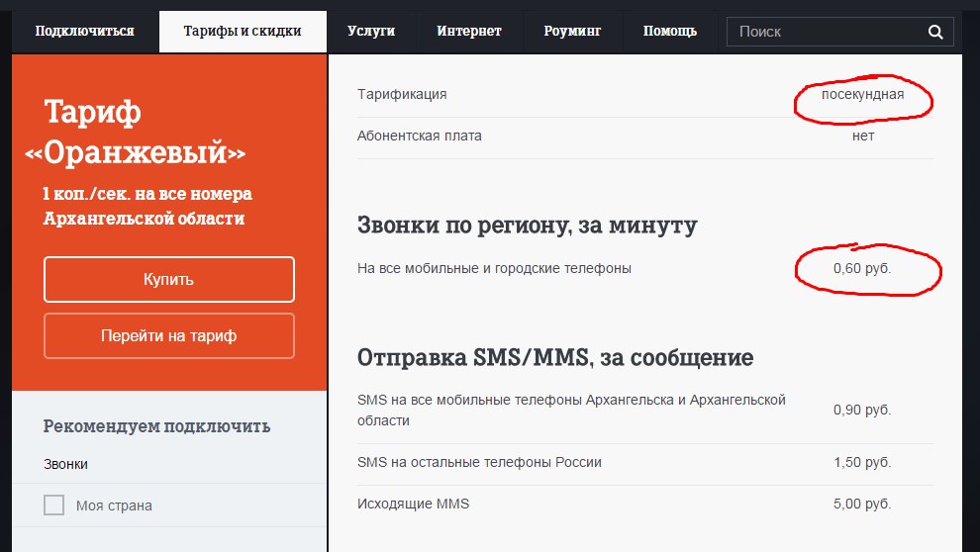The height and width of the screenshot is (552, 980).
Task: Click the Купить button
Action: pyautogui.click(x=168, y=279)
